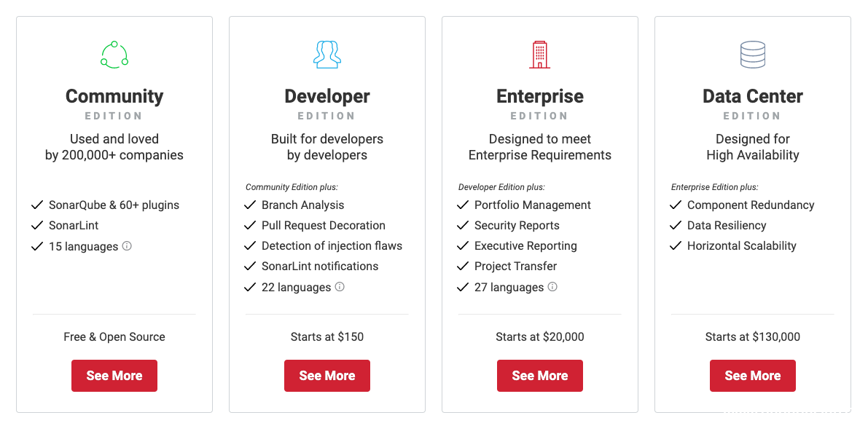
Task: Open info tooltip for Enterprise's 27 languages
Action: (552, 287)
